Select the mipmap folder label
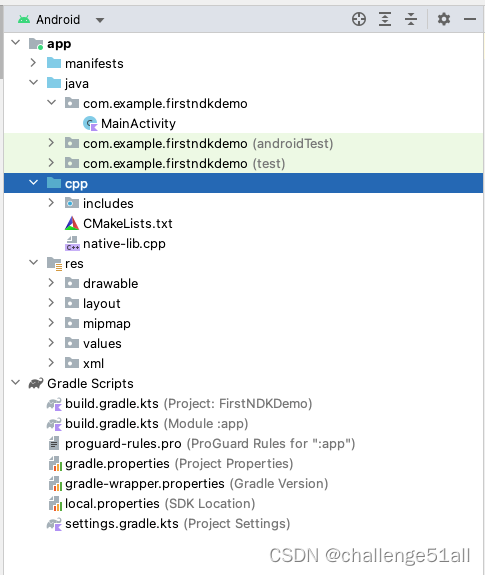485x575 pixels. 107,324
